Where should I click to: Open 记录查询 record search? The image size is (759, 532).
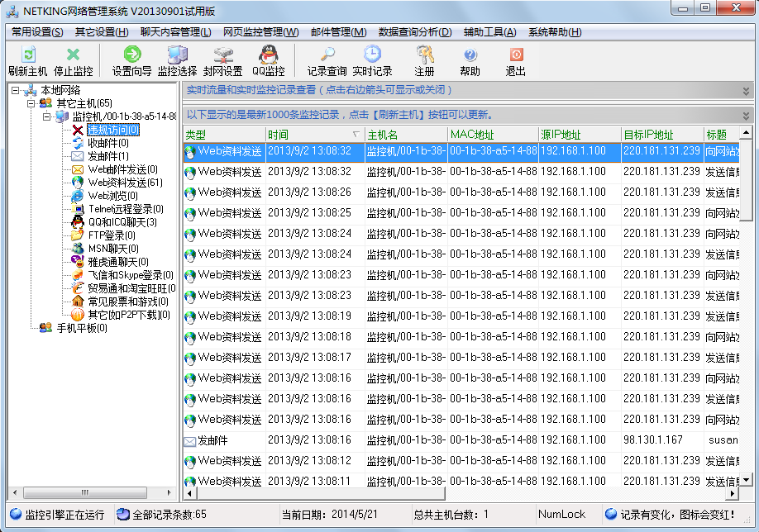[x=327, y=61]
